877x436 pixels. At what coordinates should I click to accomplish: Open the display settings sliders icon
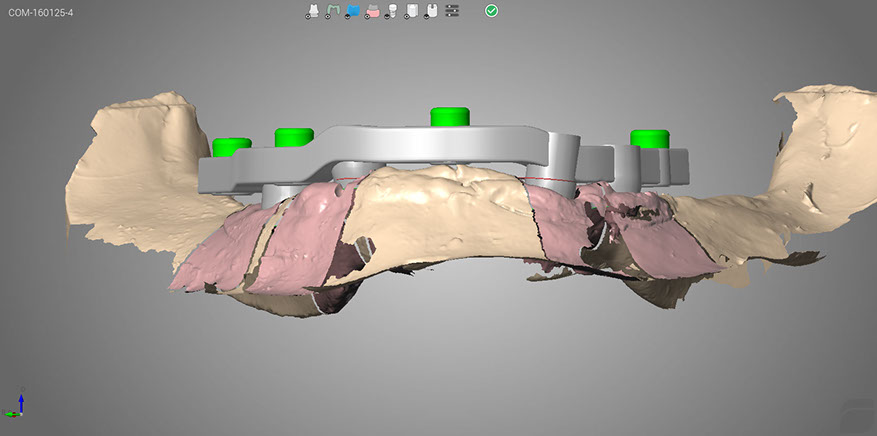[452, 10]
